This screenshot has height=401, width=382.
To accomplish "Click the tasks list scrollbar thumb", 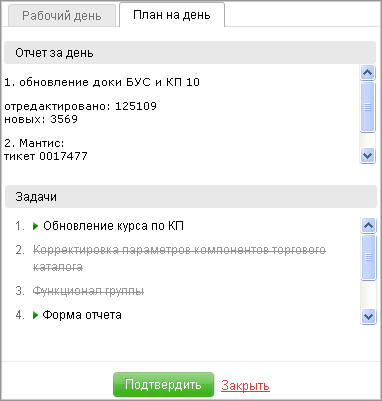I will pos(368,257).
